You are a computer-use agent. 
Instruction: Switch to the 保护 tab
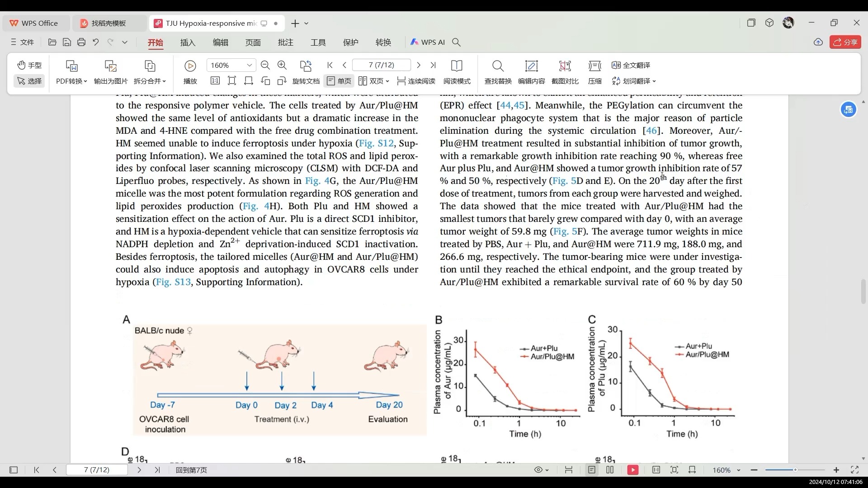350,42
